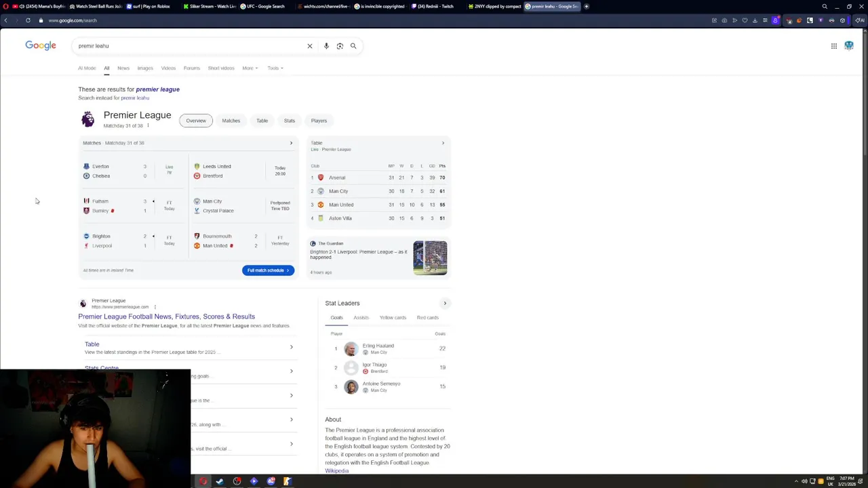Switch to the News results tab
The height and width of the screenshot is (488, 868).
(x=123, y=68)
